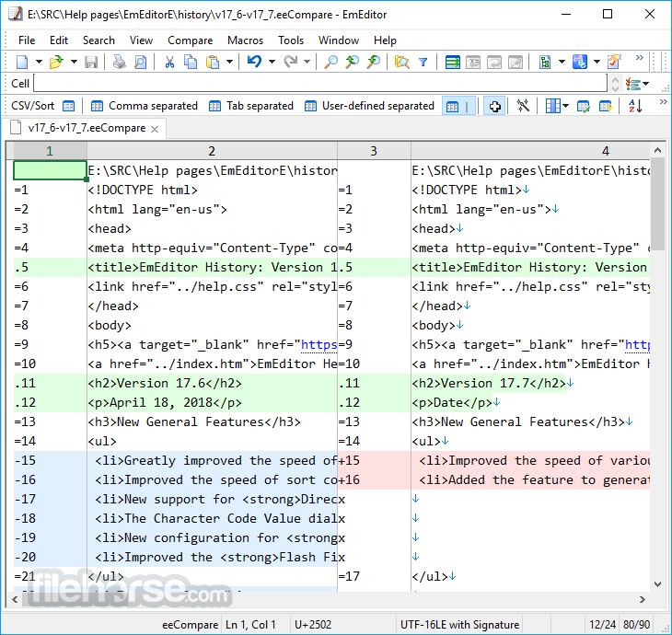Open the Macros dropdown arrow
The height and width of the screenshot is (635, 672).
[x=597, y=63]
